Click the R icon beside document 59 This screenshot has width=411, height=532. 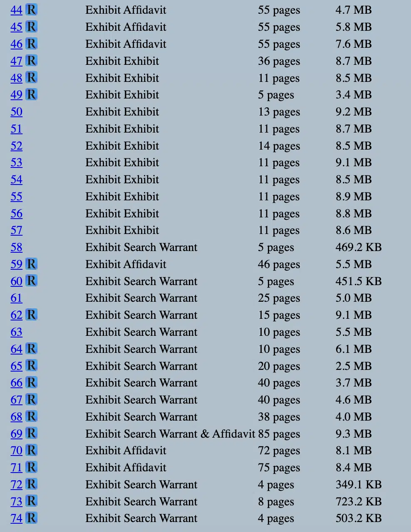(x=32, y=264)
